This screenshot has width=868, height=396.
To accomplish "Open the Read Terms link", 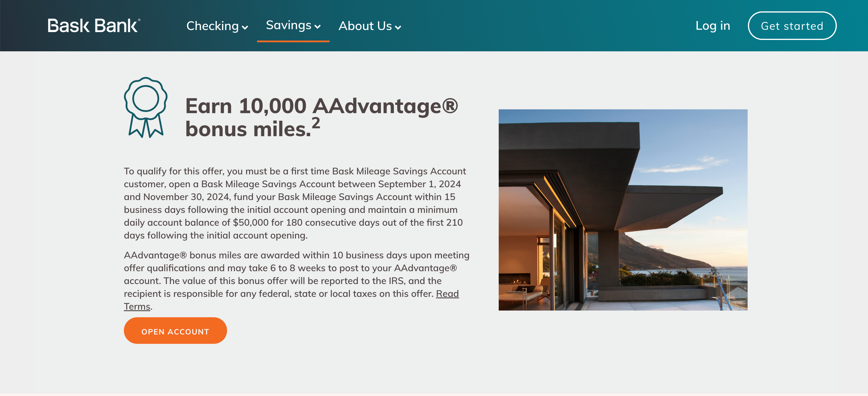I will (447, 294).
